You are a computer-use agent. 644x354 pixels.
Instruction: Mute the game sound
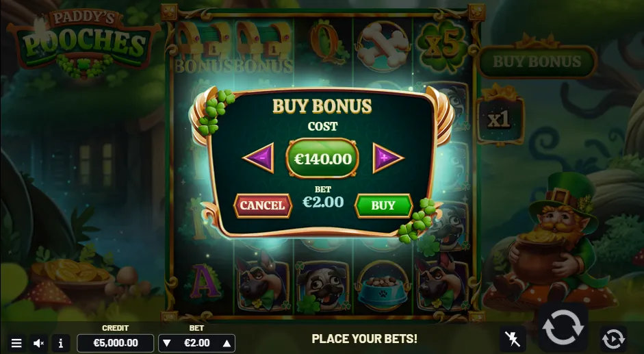click(x=38, y=343)
